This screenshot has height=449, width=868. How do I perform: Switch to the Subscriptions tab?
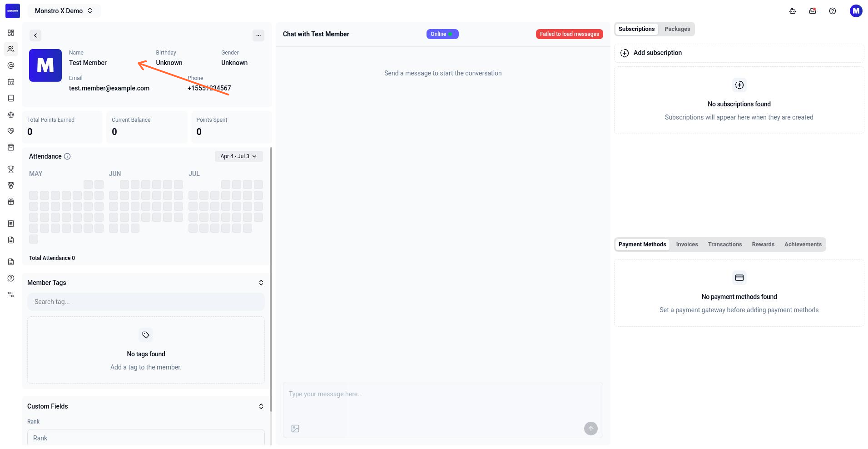pos(636,29)
